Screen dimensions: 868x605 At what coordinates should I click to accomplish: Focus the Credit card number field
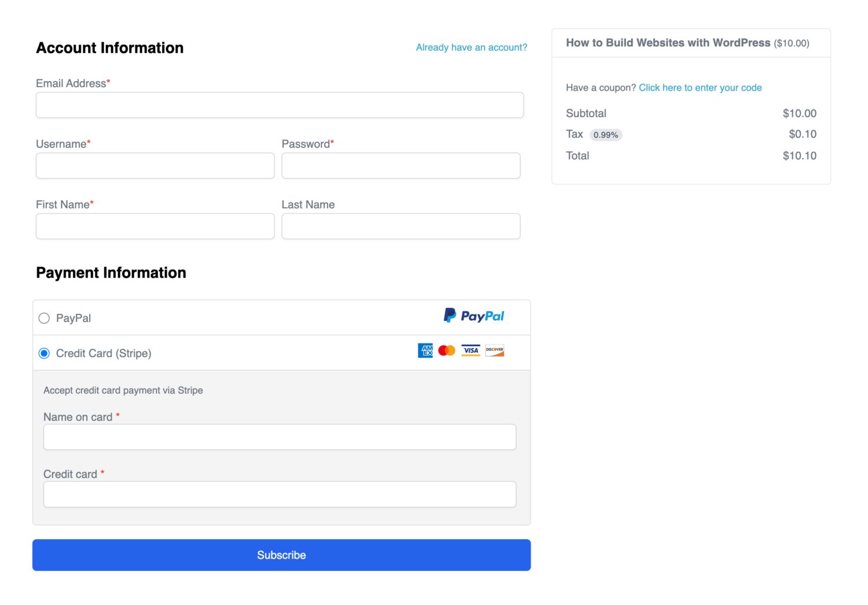280,494
